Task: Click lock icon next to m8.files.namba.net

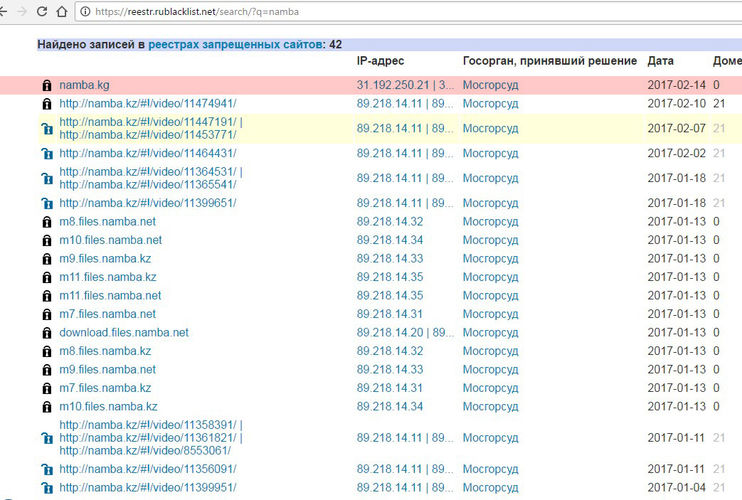Action: pos(46,222)
